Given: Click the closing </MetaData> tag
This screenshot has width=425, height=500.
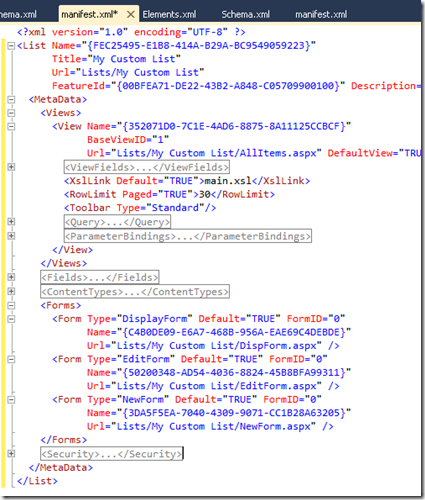Looking at the screenshot, I should (x=61, y=468).
